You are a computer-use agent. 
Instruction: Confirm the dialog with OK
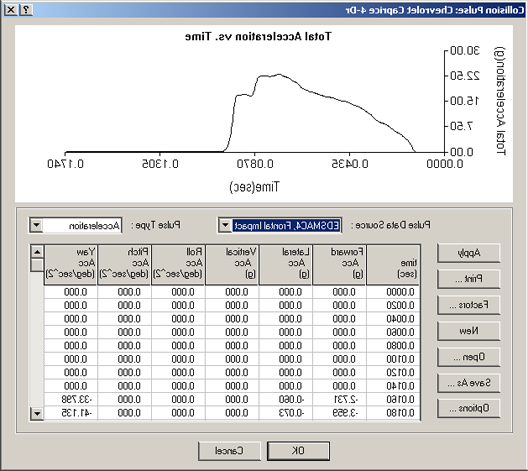tap(298, 451)
